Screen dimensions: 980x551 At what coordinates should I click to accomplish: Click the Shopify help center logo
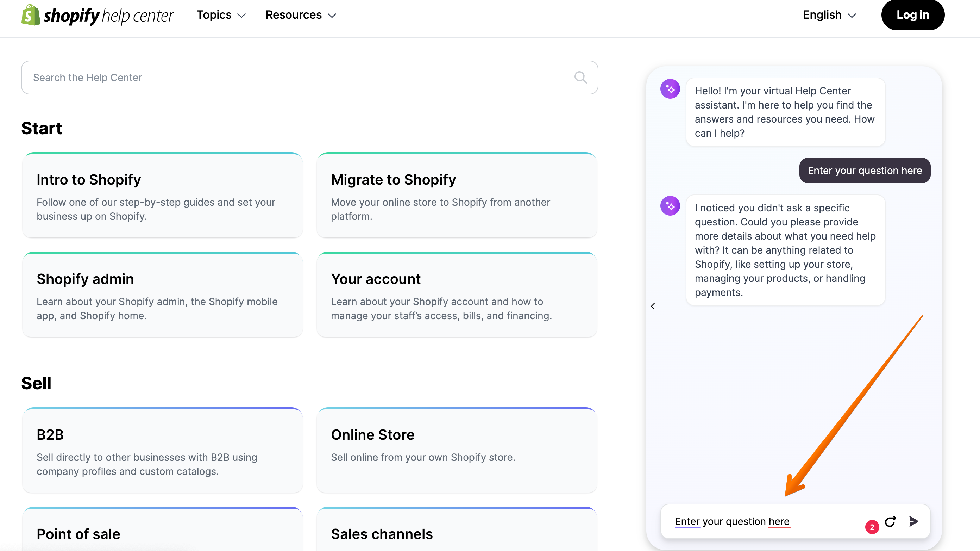pos(97,15)
